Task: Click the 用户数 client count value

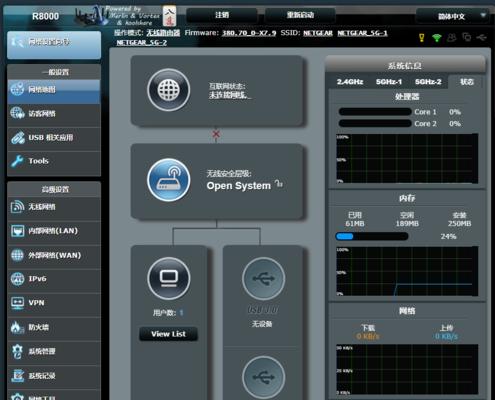Action: click(181, 313)
